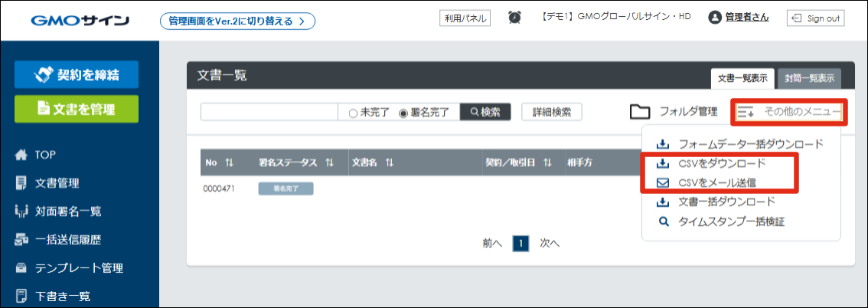Choose CSVをダウンロード from the menu
The image size is (868, 308).
click(x=721, y=164)
